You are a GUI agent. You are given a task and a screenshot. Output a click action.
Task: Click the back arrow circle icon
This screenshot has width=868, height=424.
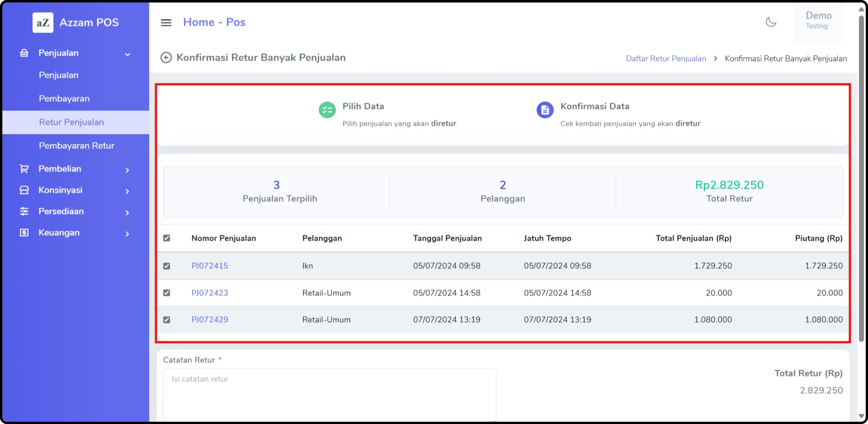pos(166,58)
